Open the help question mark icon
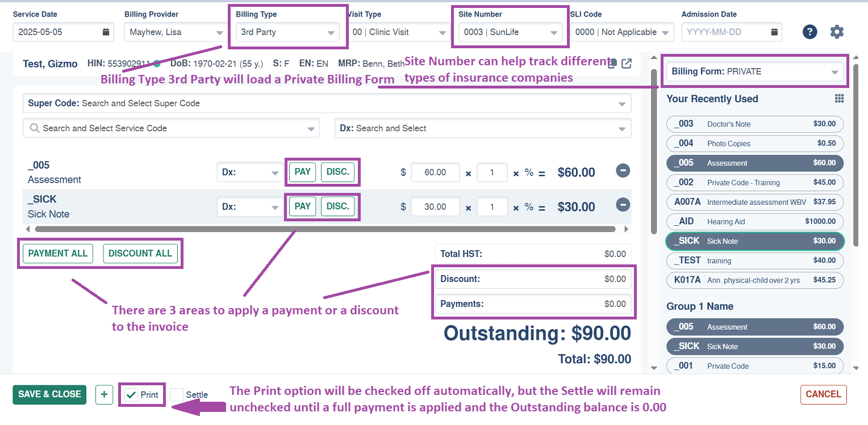Image resolution: width=868 pixels, height=425 pixels. click(x=809, y=32)
